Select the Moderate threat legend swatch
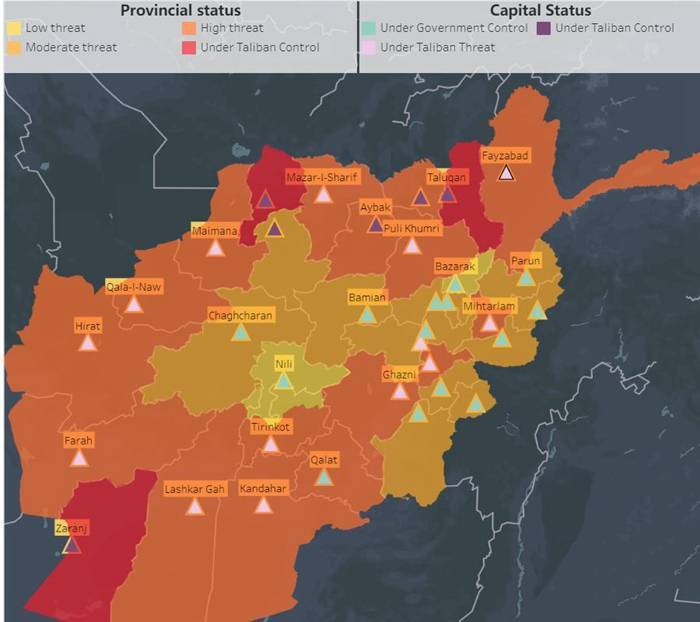Image resolution: width=700 pixels, height=622 pixels. [14, 48]
